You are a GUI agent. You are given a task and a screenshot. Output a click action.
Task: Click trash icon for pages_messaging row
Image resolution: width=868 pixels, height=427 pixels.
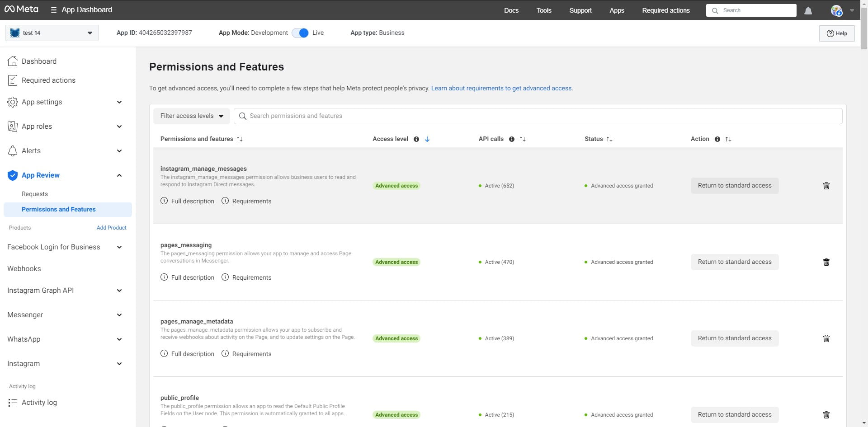pos(826,262)
